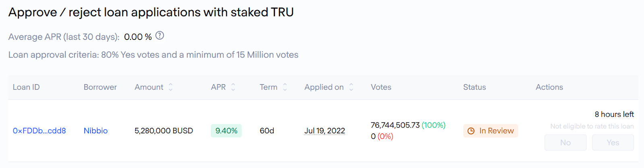This screenshot has height=168, width=644.
Task: Click the clock icon in In Review badge
Action: click(x=471, y=131)
